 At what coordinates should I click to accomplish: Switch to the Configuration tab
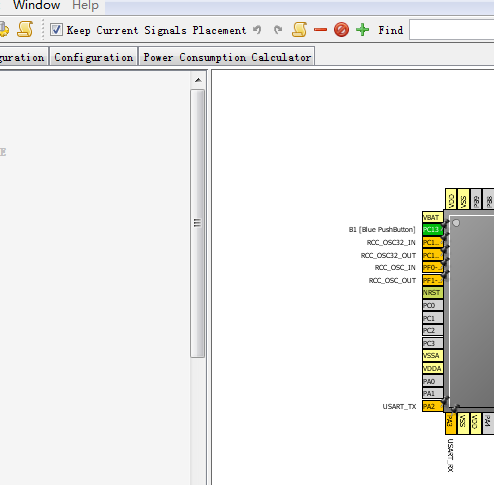click(x=94, y=57)
